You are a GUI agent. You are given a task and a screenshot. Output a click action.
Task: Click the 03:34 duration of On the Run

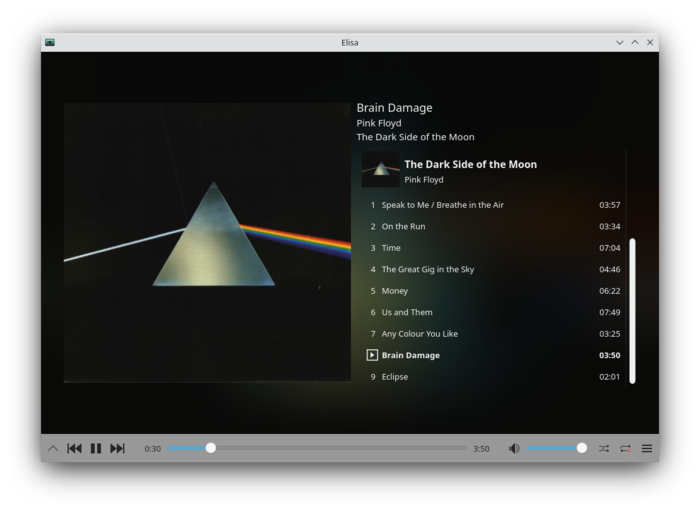click(609, 227)
